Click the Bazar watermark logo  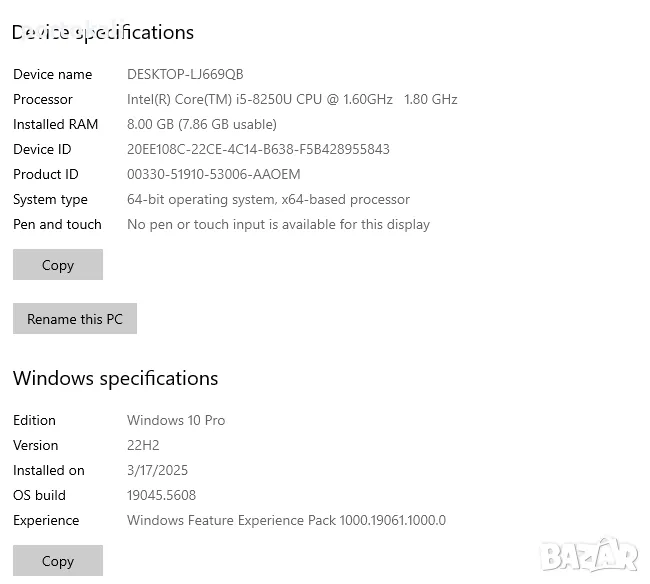coord(588,553)
